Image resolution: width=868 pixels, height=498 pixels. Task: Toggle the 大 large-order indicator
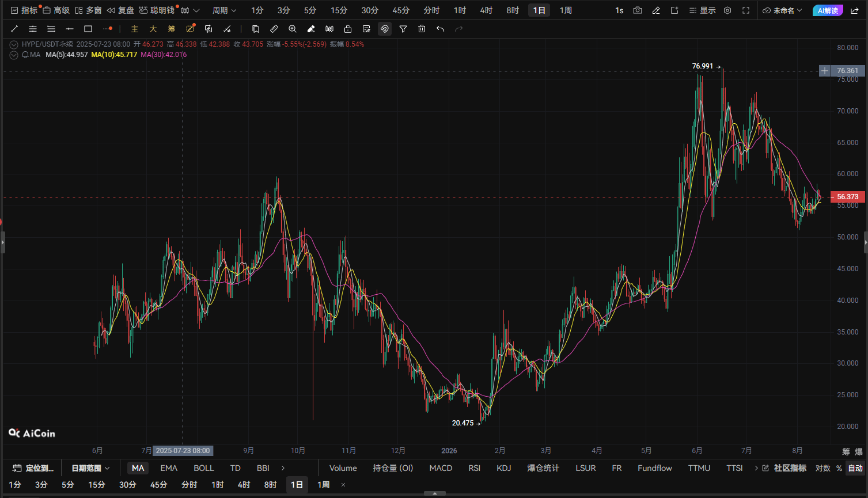coord(153,29)
